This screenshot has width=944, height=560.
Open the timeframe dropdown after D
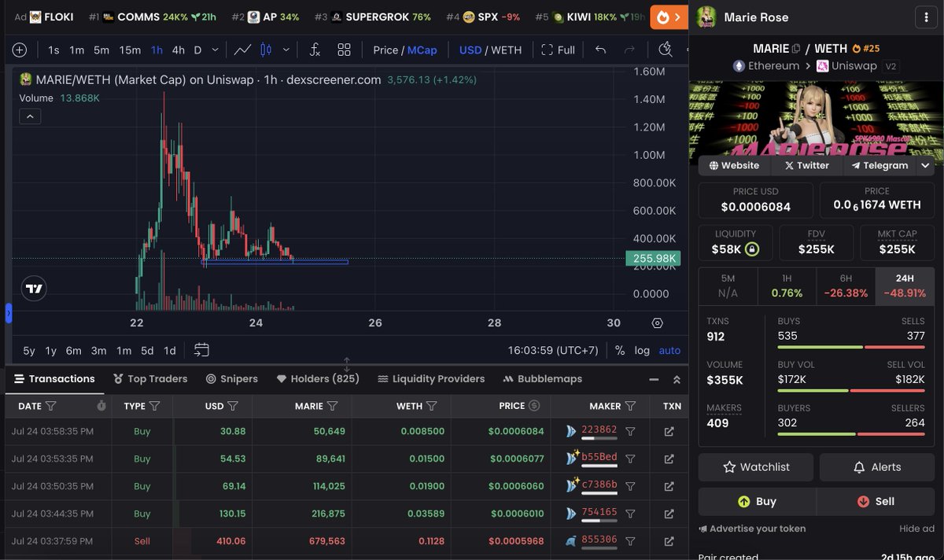coord(216,50)
